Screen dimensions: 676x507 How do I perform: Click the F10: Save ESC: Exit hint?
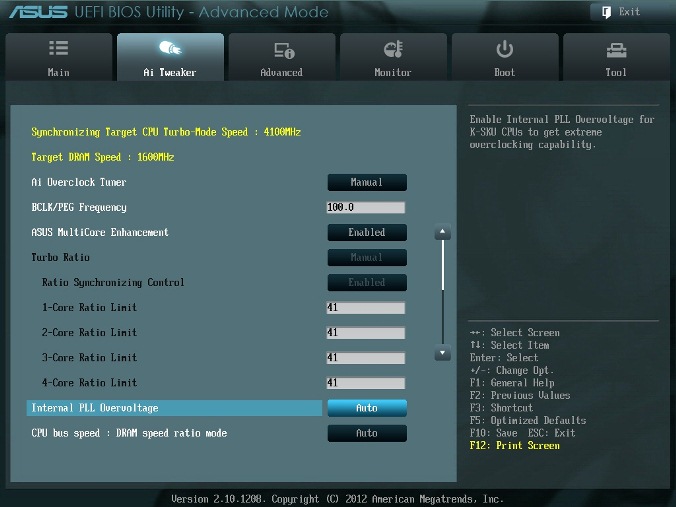point(523,433)
